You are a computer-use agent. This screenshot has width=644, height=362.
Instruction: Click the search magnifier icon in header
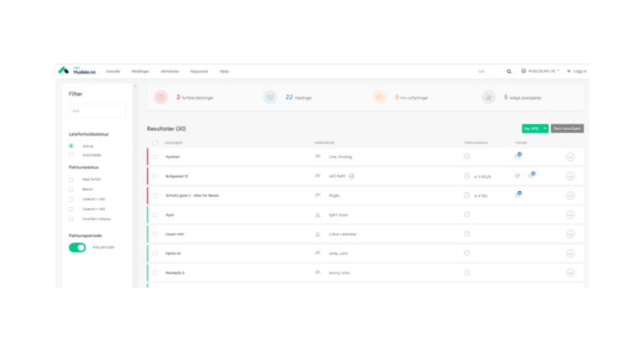508,71
